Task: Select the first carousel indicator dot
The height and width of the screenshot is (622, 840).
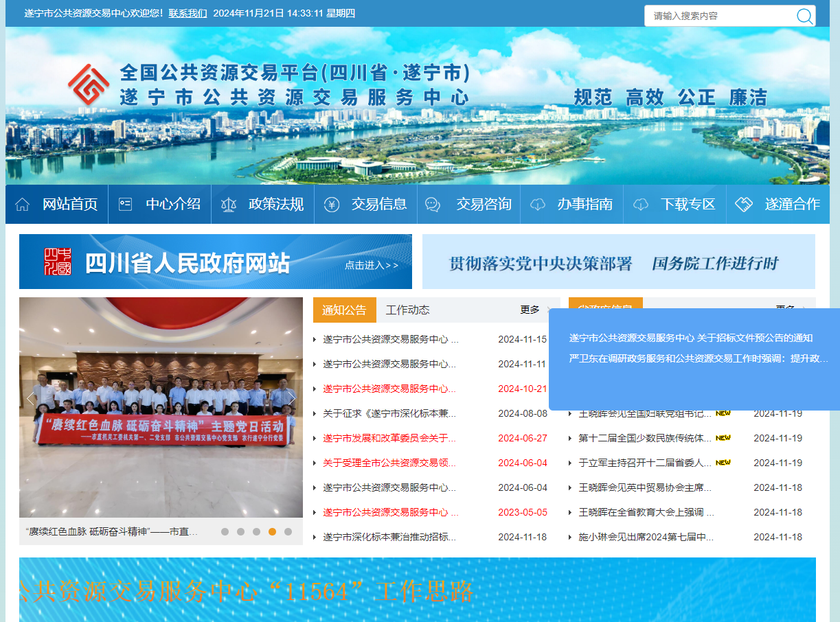Action: 225,531
